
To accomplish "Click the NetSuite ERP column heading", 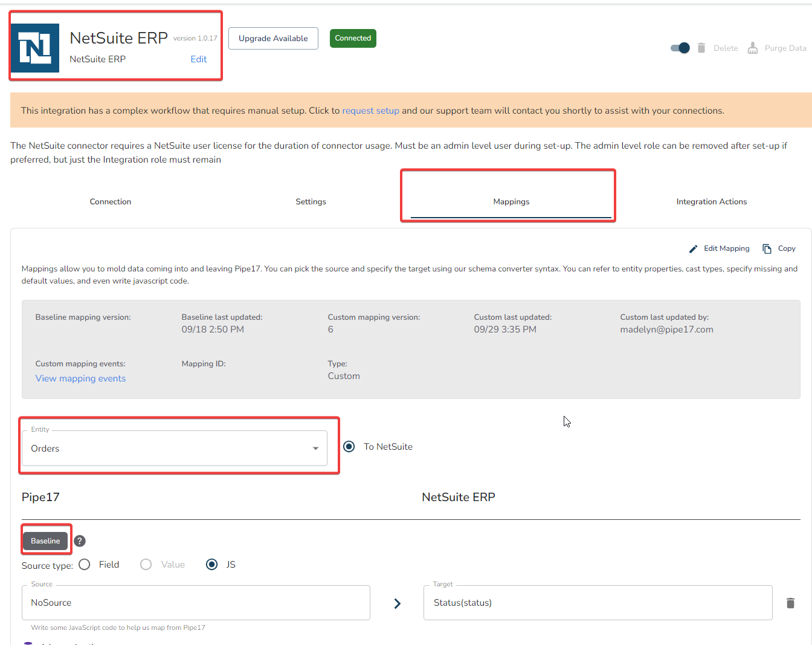I will pos(459,498).
